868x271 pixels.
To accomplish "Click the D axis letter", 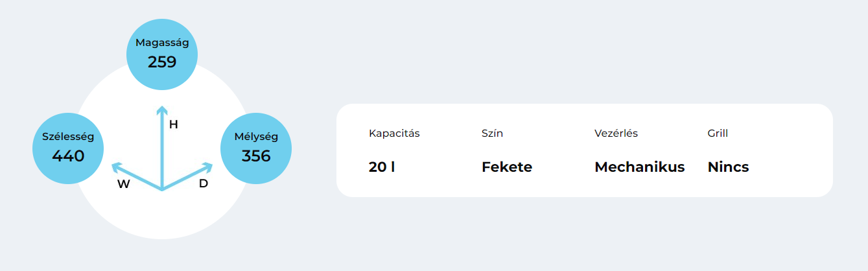I will pyautogui.click(x=204, y=183).
